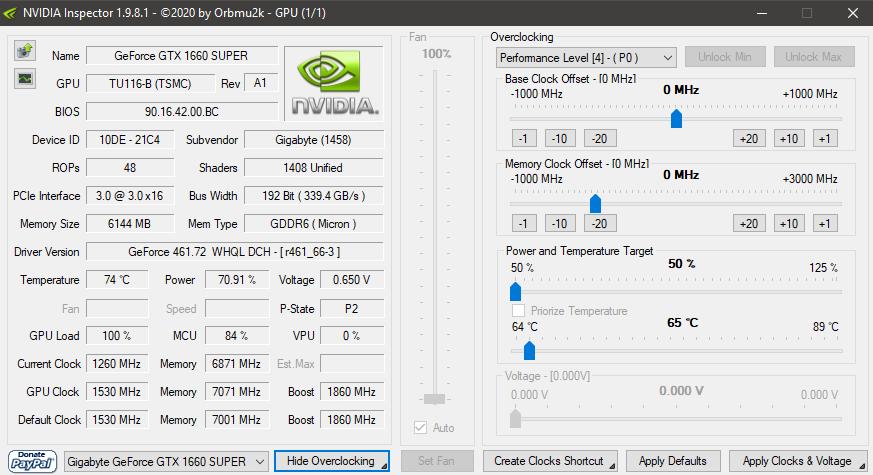
Task: Click -10 under Base Clock Offset
Action: [x=560, y=139]
